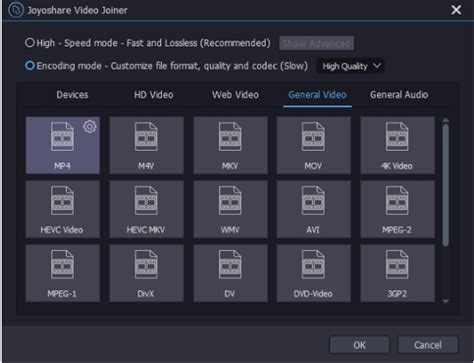474x363 pixels.
Task: Switch to the HD Video tab
Action: pos(154,95)
